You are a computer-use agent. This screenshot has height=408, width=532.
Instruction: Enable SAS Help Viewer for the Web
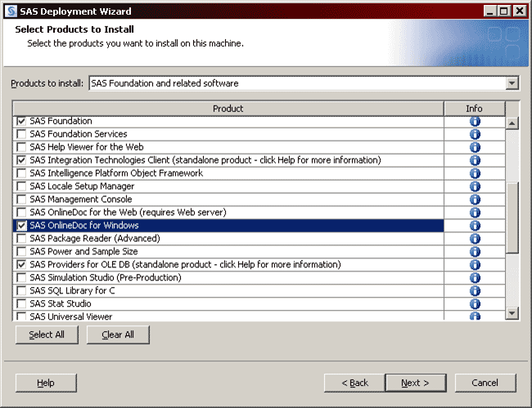click(x=21, y=147)
